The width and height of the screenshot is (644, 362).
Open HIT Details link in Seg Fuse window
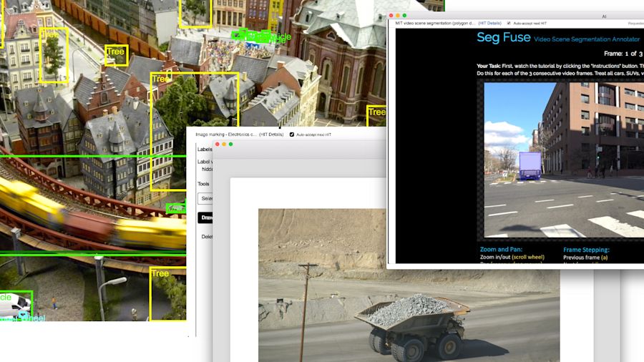(x=489, y=24)
